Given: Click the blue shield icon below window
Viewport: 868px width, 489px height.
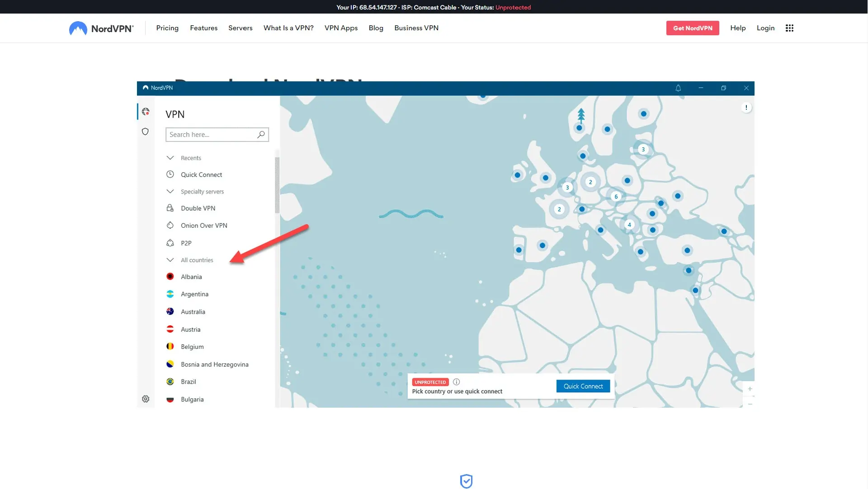Looking at the screenshot, I should 466,481.
